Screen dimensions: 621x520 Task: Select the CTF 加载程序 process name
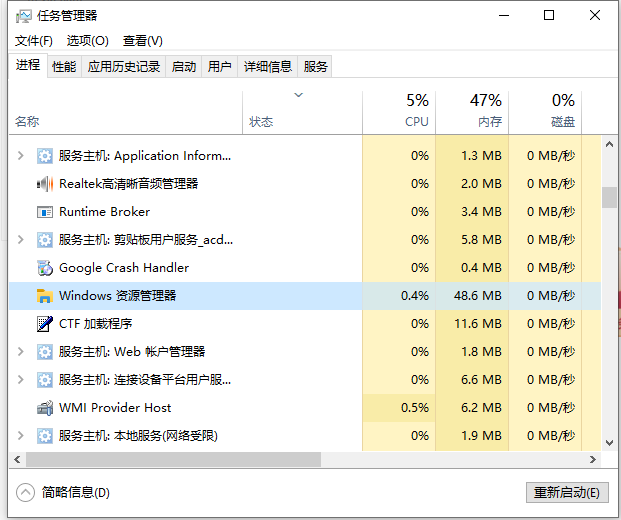tap(95, 324)
